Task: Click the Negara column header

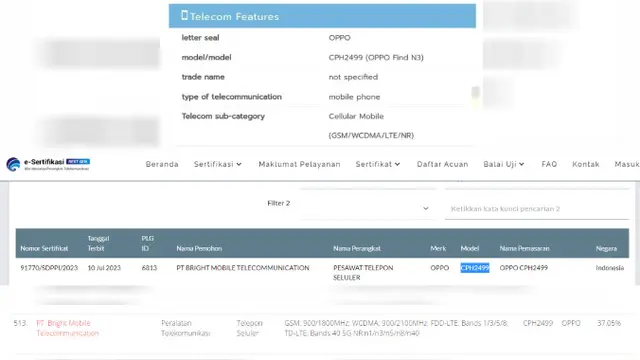Action: [x=606, y=248]
